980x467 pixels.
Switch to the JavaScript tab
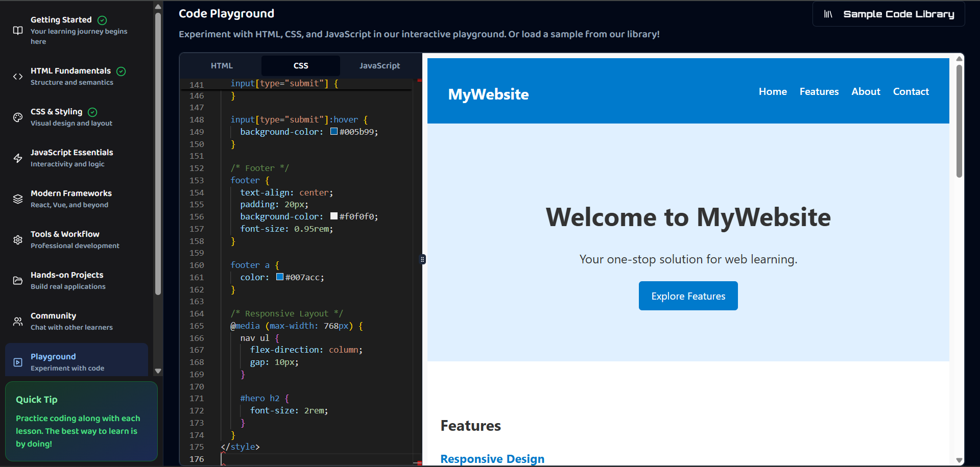379,65
